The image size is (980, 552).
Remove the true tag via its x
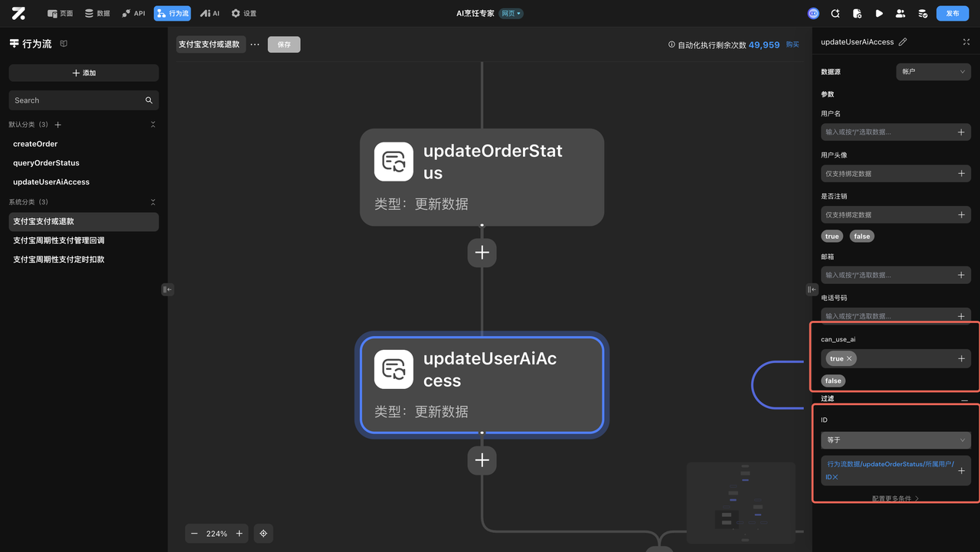pos(849,358)
